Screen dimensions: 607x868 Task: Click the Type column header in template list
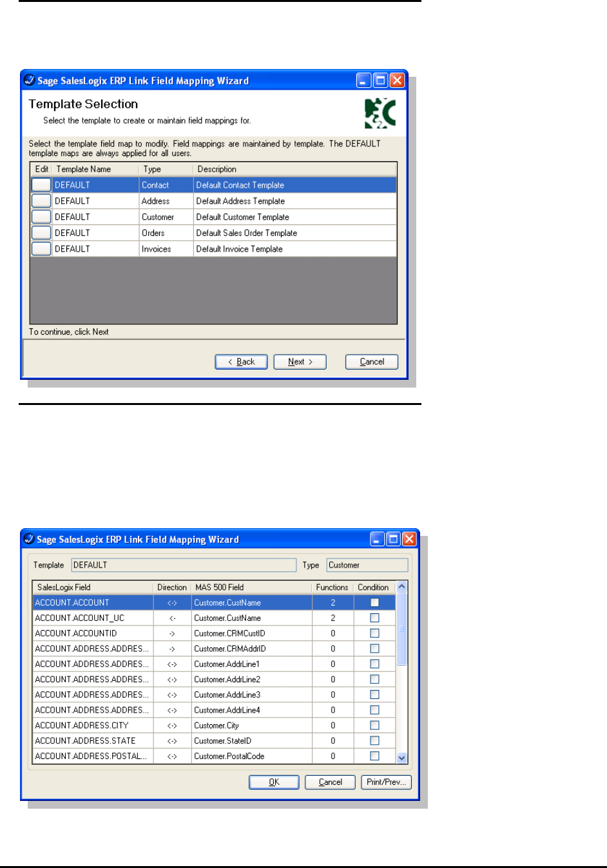tap(166, 169)
